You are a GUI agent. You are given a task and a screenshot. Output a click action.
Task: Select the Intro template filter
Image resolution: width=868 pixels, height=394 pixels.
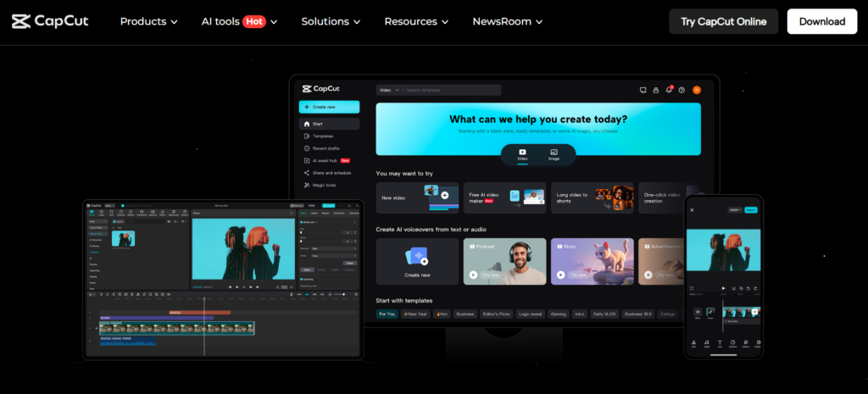point(580,314)
